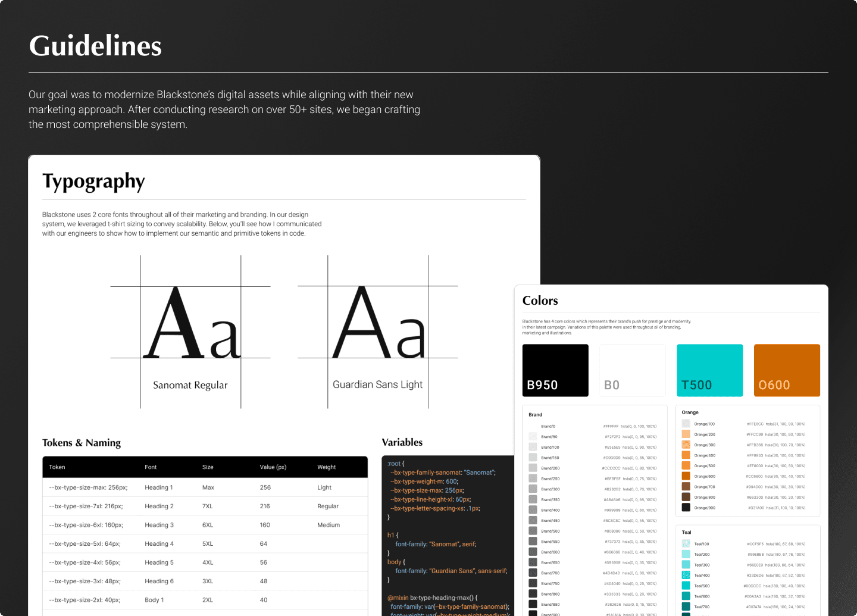The width and height of the screenshot is (857, 616).
Task: Click the 'Sanomat Regular' font caption
Action: click(x=190, y=385)
